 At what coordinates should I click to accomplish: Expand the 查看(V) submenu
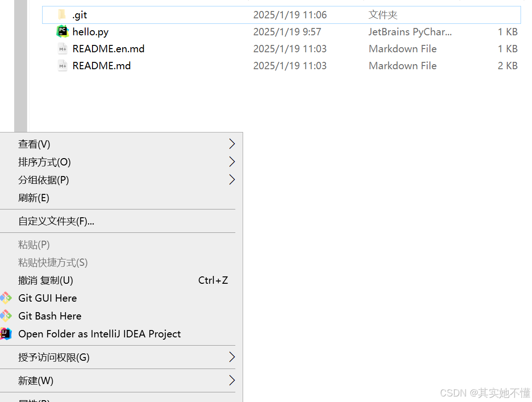pyautogui.click(x=34, y=144)
